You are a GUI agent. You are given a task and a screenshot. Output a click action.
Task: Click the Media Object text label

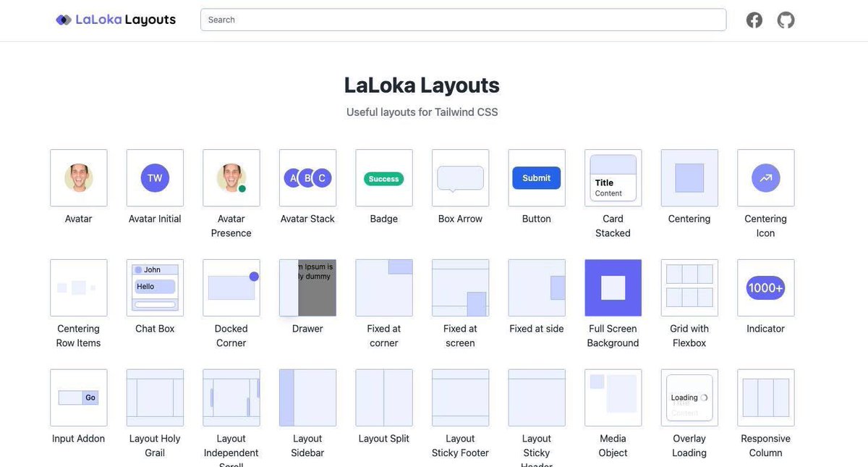pos(613,446)
